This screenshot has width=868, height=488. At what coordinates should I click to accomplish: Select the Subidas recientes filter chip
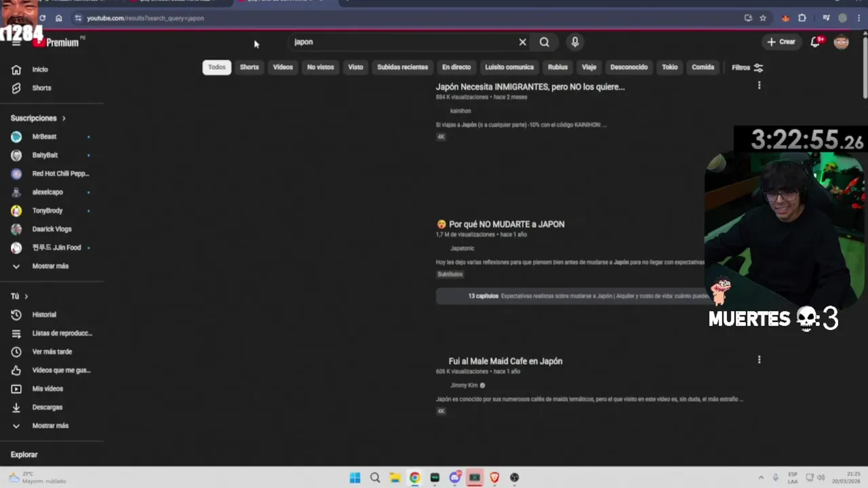402,67
